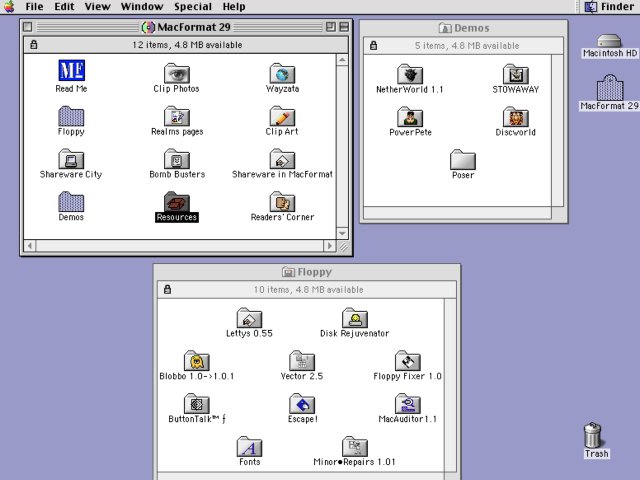Click the lock icon in Demos window header
640x480 pixels.
tap(373, 45)
